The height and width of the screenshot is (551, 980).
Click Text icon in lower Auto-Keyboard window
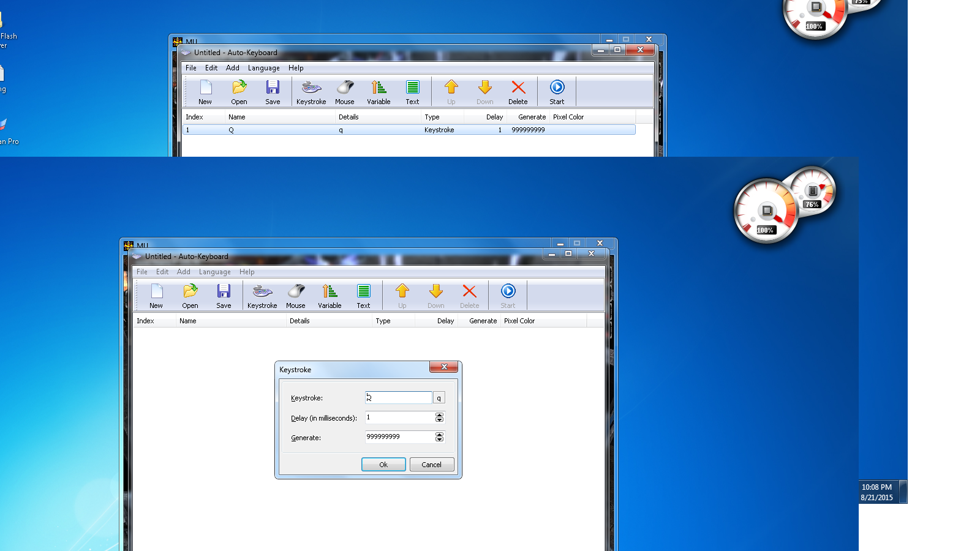363,296
